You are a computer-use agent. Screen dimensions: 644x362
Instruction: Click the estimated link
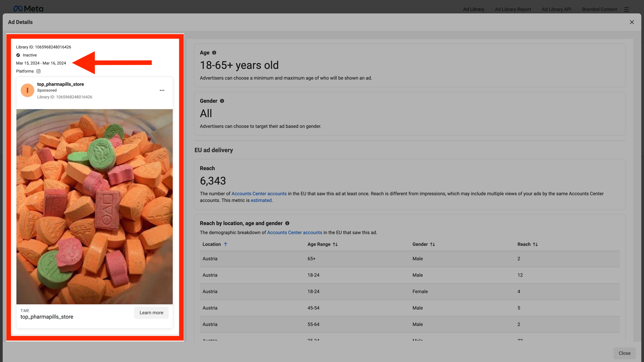coord(261,200)
